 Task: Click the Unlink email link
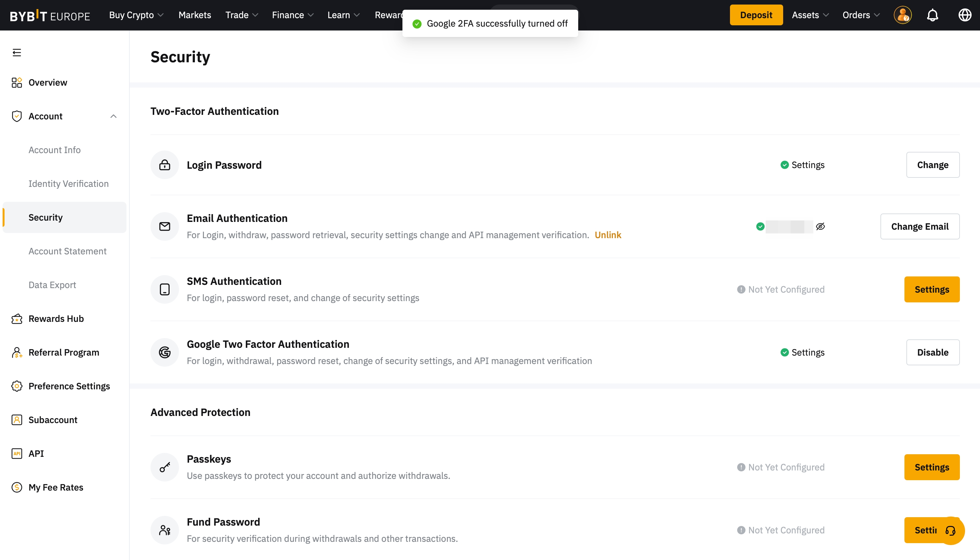[x=608, y=235]
